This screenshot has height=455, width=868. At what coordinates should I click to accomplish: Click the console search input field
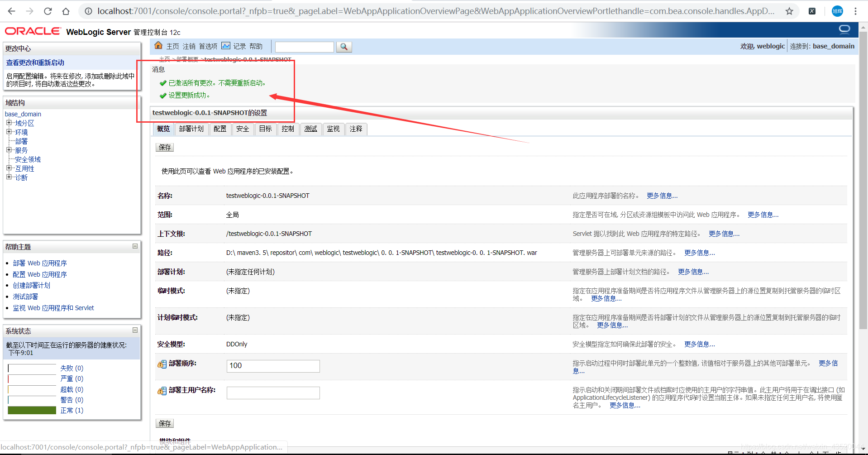pos(305,47)
